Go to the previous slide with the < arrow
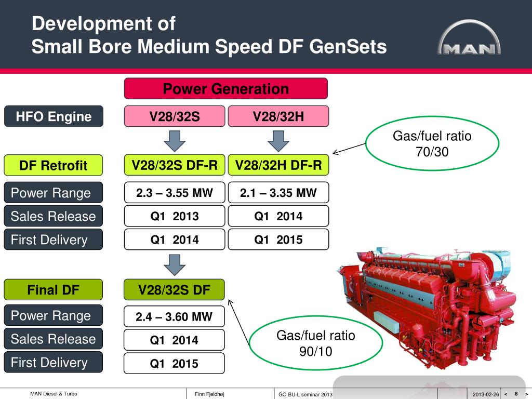Image resolution: width=532 pixels, height=399 pixels. (x=506, y=394)
